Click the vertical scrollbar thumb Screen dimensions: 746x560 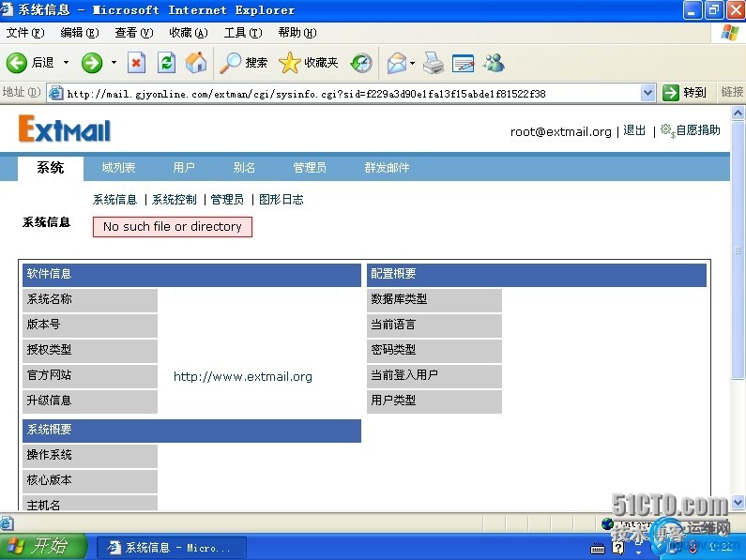(738, 250)
